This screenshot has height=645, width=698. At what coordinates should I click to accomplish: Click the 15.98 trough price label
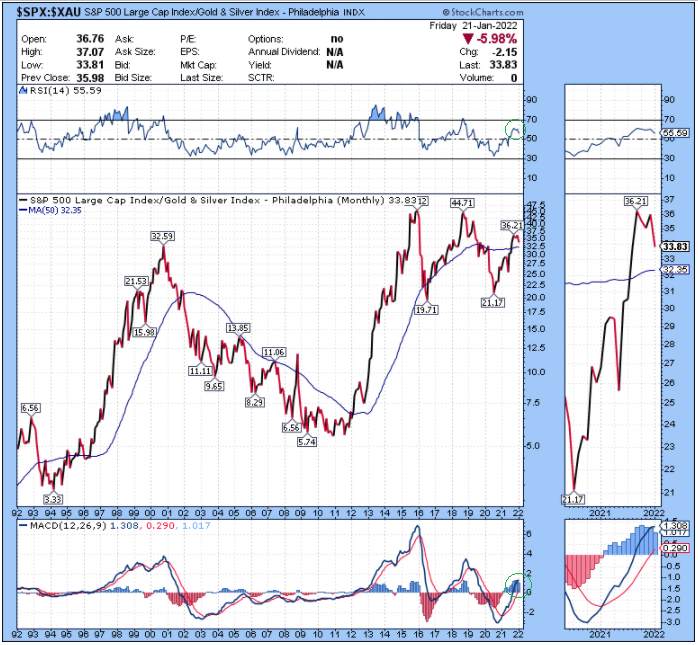pyautogui.click(x=144, y=332)
